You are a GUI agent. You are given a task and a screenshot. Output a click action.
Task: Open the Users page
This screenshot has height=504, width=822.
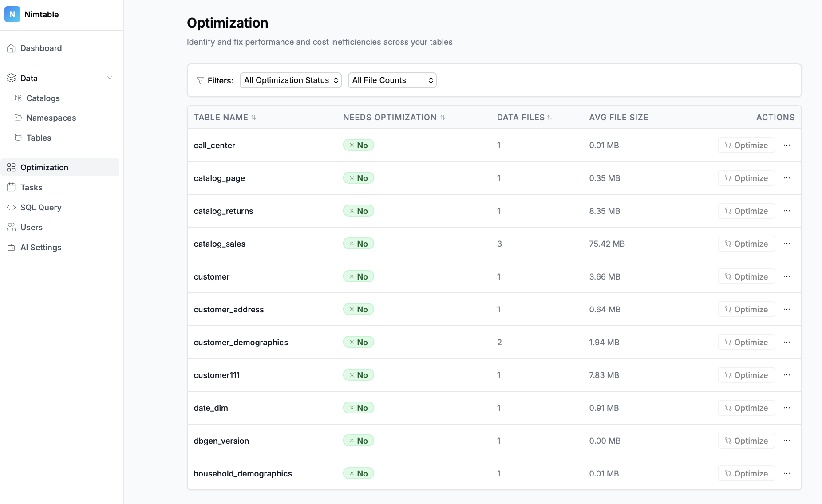tap(32, 228)
